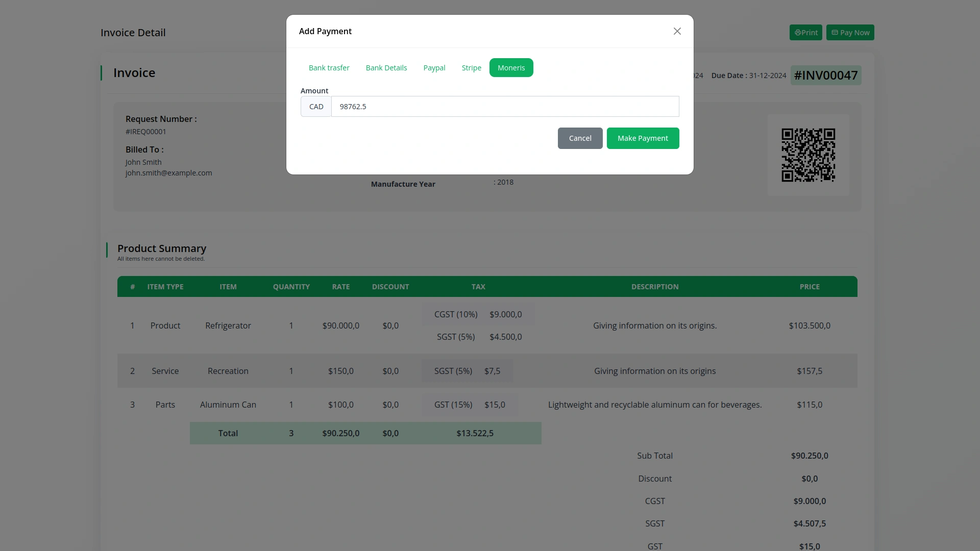Image resolution: width=980 pixels, height=551 pixels.
Task: Click john.smith@example.com email text
Action: (x=168, y=173)
